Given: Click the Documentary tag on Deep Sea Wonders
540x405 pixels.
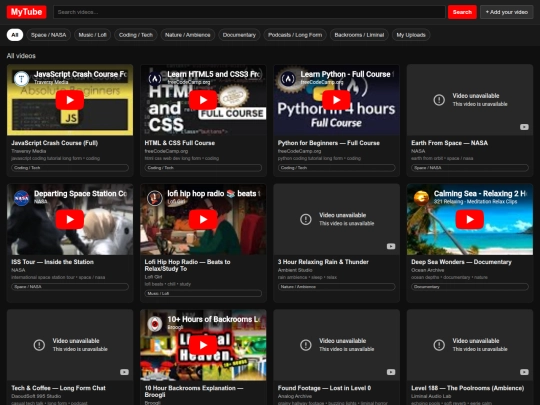Looking at the screenshot, I should [x=470, y=287].
